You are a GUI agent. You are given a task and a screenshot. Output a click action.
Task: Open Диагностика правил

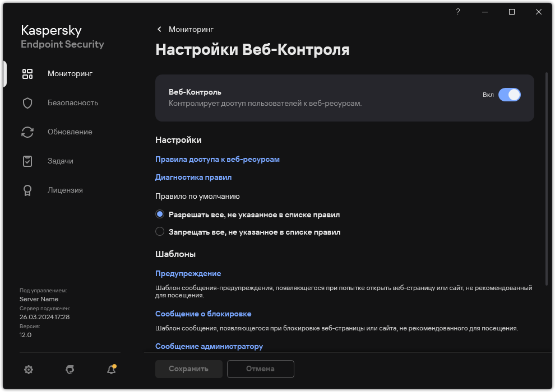[x=193, y=177]
